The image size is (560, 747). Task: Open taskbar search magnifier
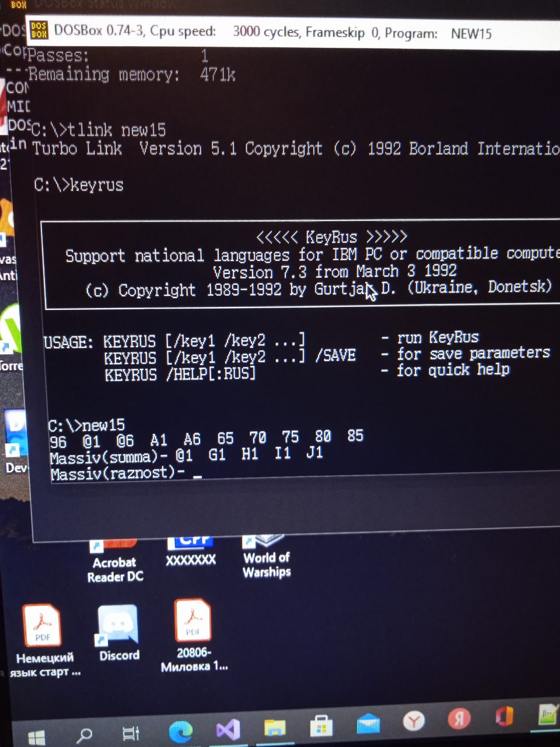click(85, 734)
